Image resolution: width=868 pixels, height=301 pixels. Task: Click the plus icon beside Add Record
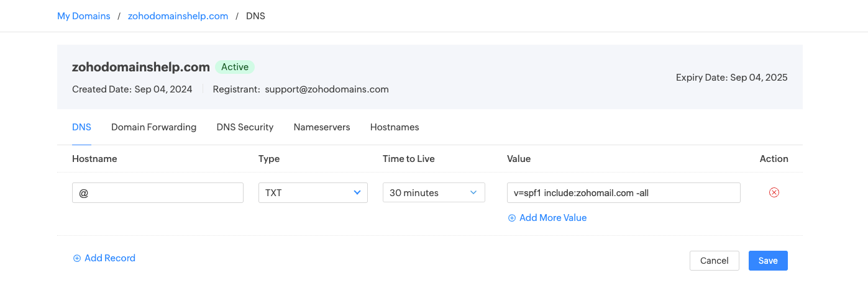tap(77, 258)
